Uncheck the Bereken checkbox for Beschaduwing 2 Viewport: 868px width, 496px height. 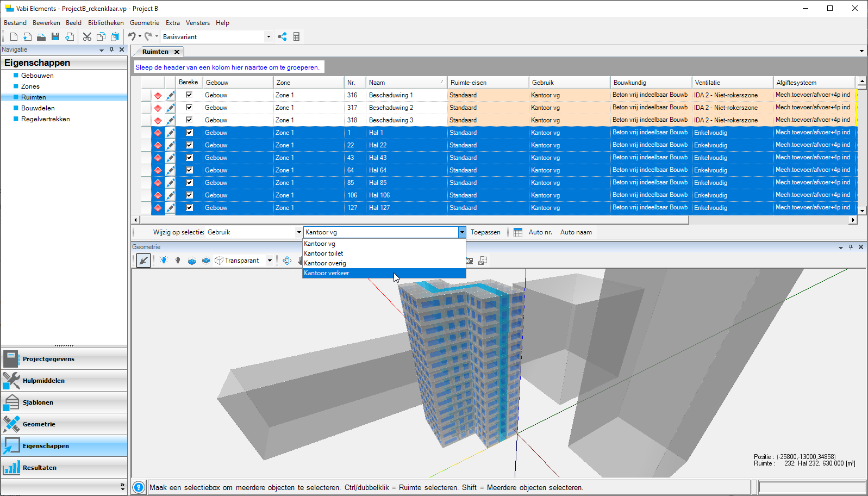189,108
